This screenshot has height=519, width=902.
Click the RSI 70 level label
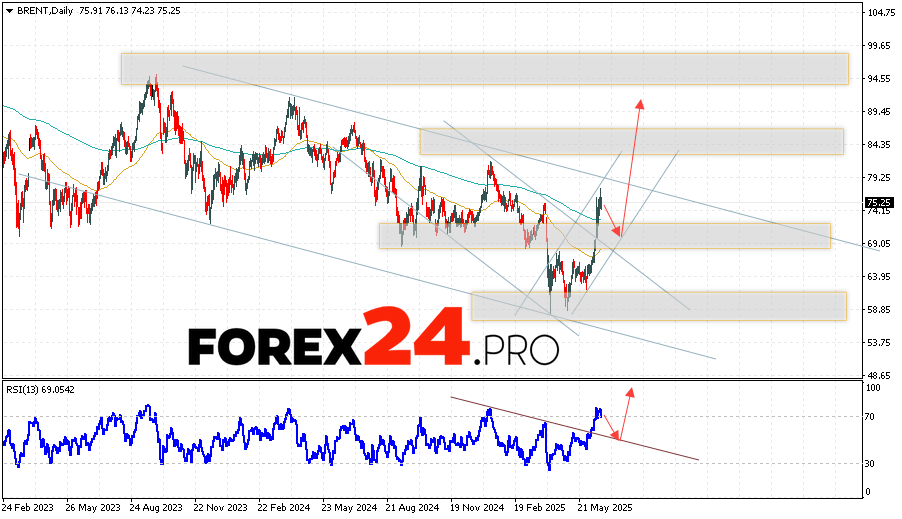pos(872,416)
